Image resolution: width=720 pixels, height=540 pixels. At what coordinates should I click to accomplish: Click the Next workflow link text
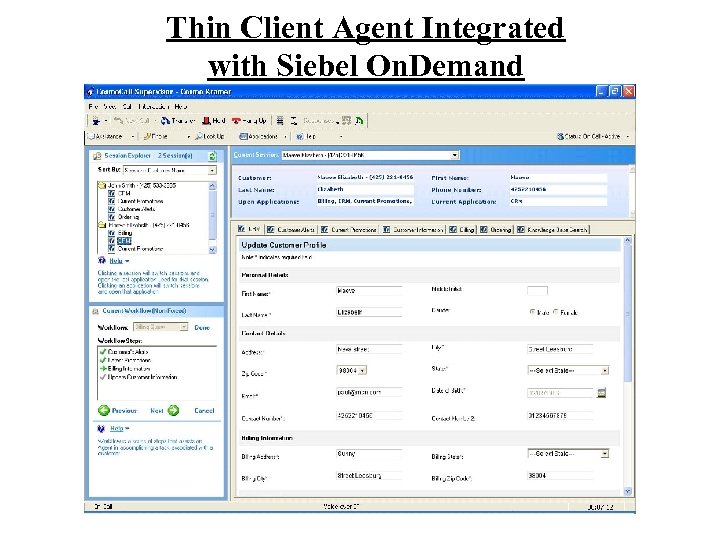[157, 411]
